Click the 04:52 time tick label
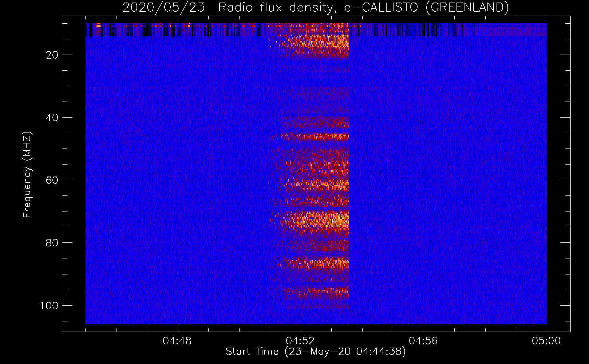The height and width of the screenshot is (364, 589). pos(300,341)
